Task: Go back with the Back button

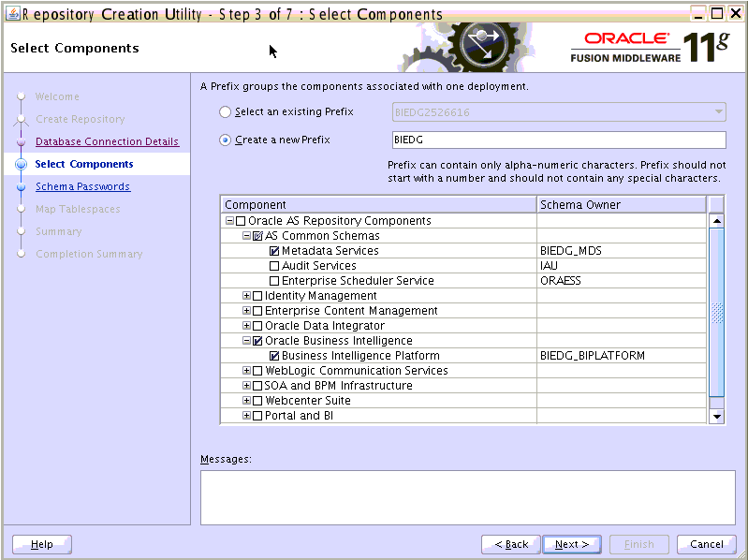Action: tap(511, 544)
